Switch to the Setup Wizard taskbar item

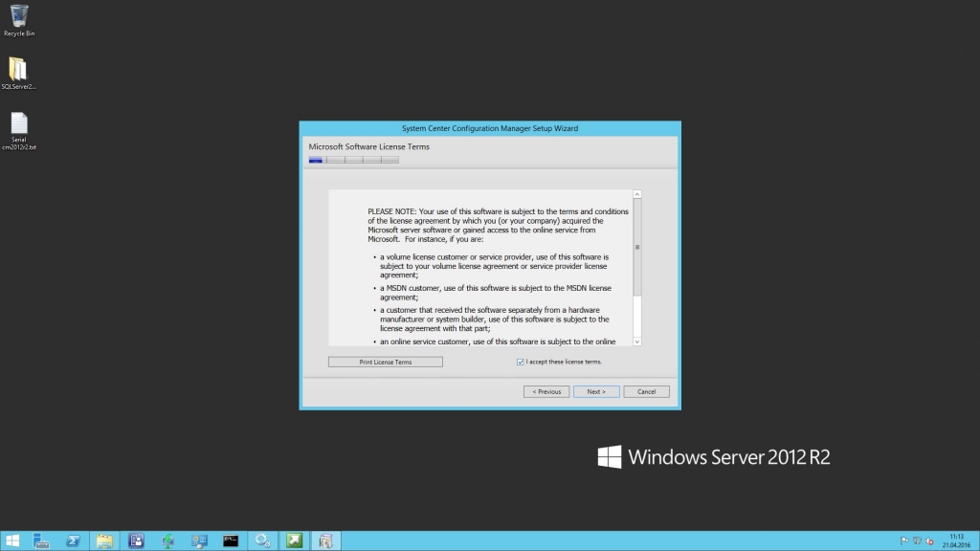(325, 540)
